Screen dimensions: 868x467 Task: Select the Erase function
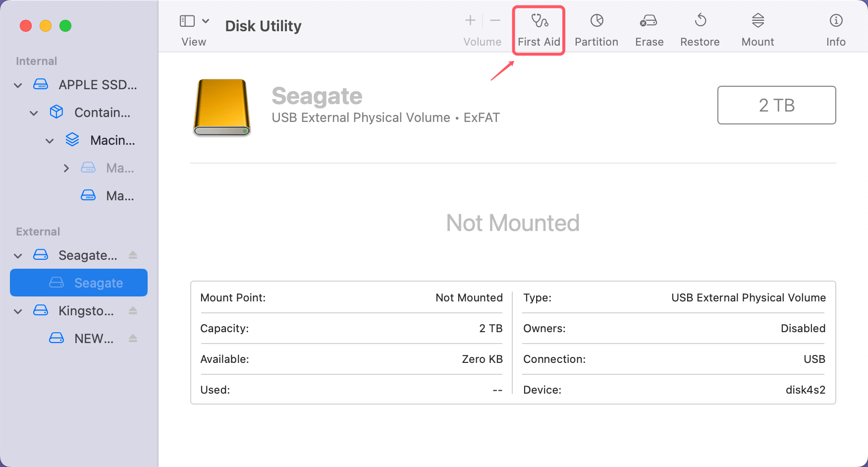click(649, 27)
